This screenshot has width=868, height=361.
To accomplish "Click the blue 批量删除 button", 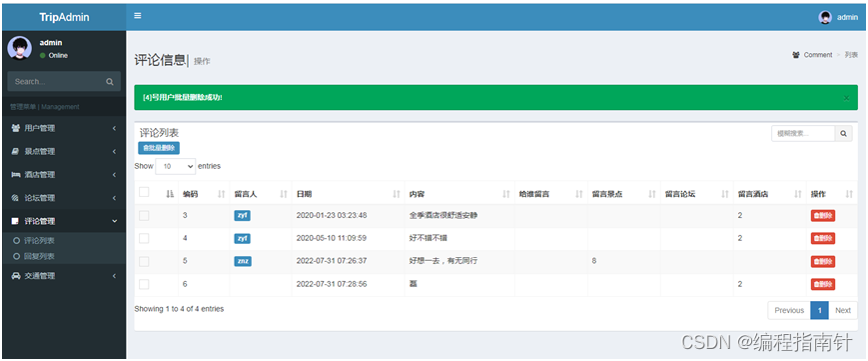I will click(x=159, y=148).
